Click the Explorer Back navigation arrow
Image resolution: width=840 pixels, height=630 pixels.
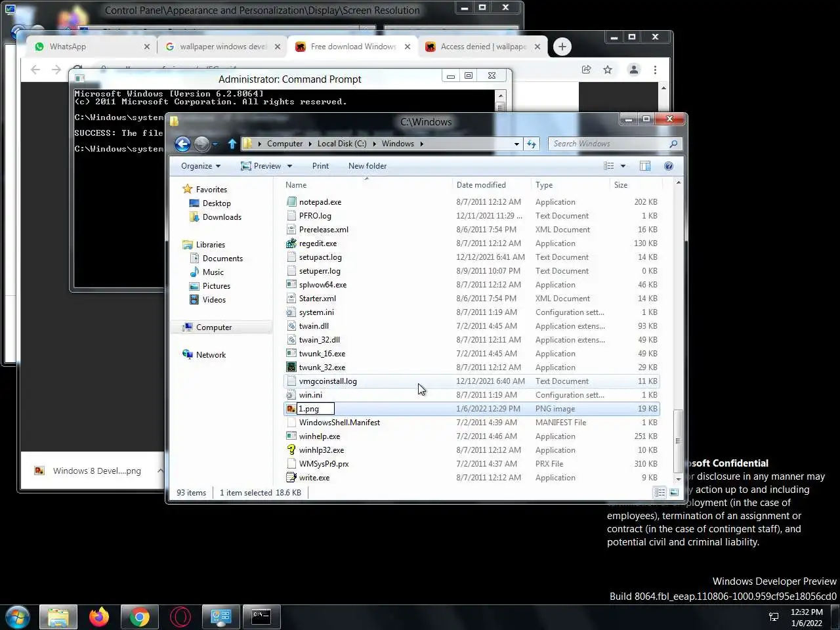[182, 144]
